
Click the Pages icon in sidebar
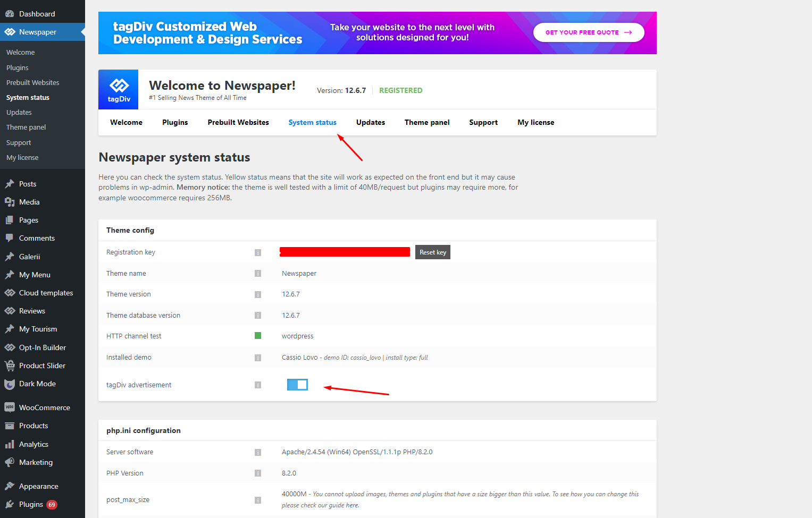pos(10,220)
